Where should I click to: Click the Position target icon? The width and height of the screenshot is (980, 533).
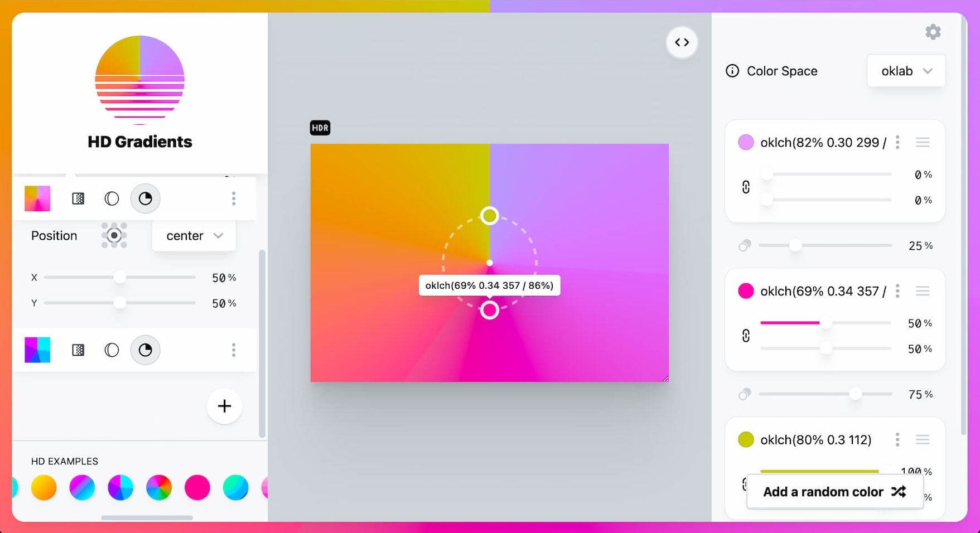[114, 236]
